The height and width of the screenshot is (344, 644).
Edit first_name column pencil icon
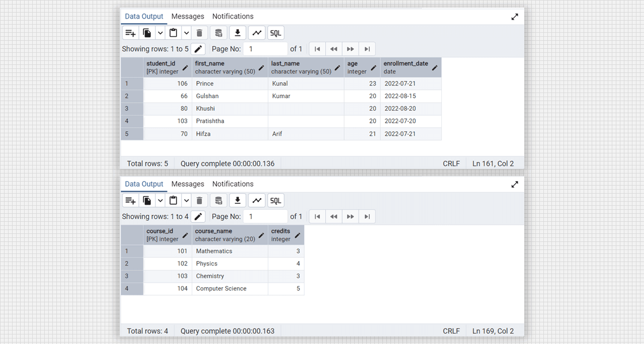point(261,67)
